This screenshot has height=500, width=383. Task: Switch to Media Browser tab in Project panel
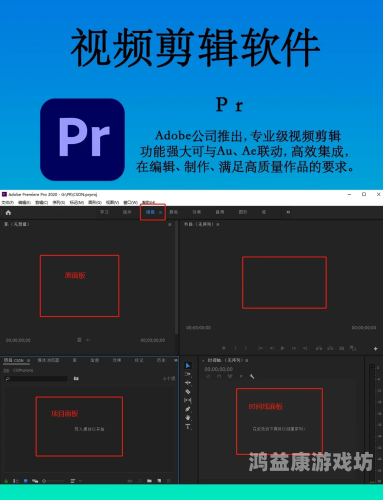(x=48, y=360)
